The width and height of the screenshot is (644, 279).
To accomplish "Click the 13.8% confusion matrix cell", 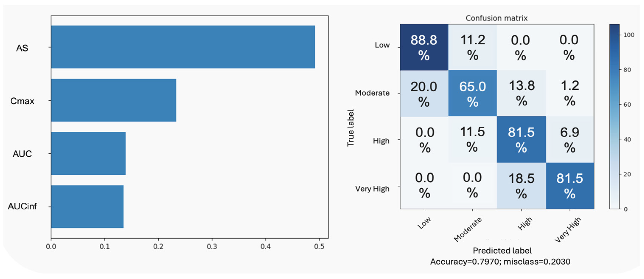I will 521,93.
